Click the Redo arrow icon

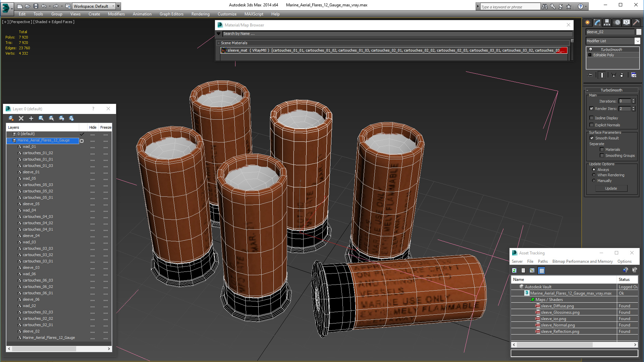click(56, 6)
